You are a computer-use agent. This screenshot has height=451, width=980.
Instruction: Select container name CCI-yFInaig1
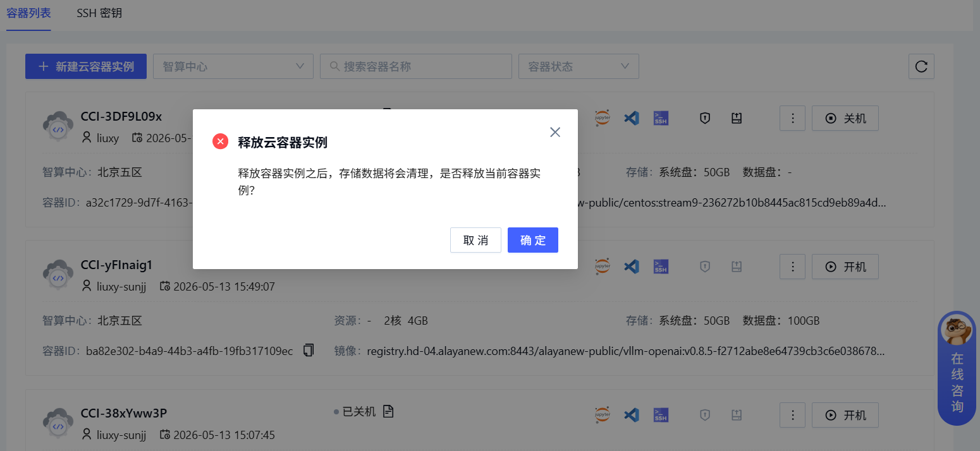[117, 265]
